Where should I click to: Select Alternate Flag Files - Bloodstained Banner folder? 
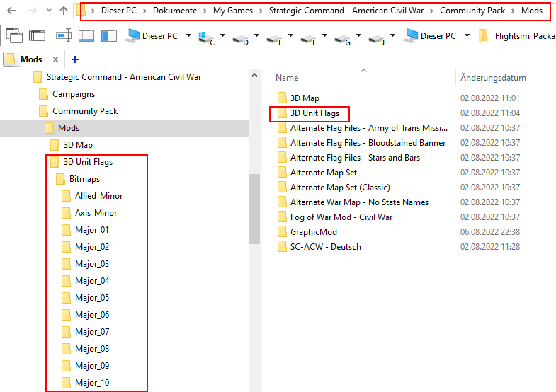click(361, 143)
